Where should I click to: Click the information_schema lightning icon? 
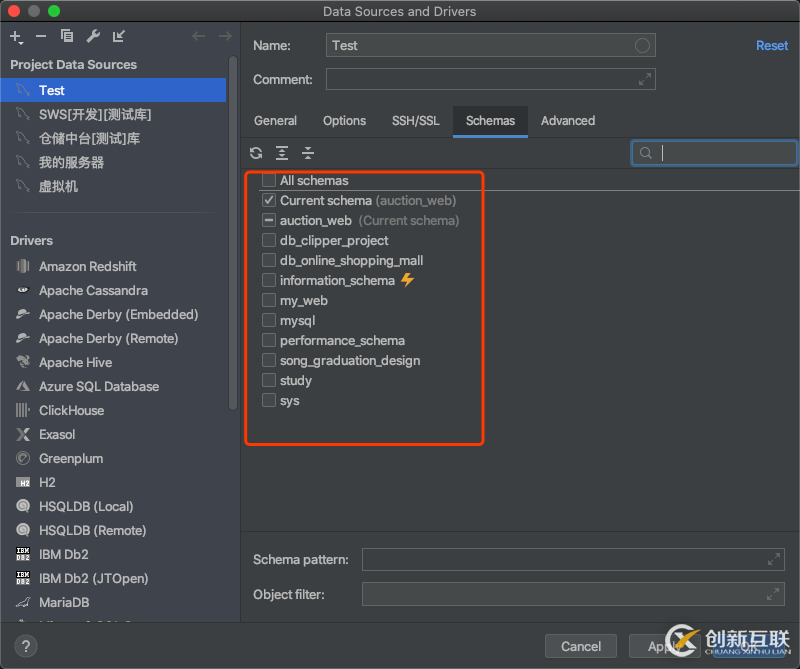(407, 280)
